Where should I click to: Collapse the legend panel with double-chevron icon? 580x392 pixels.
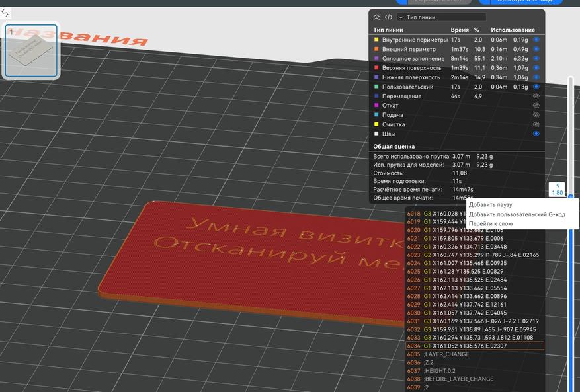[377, 17]
